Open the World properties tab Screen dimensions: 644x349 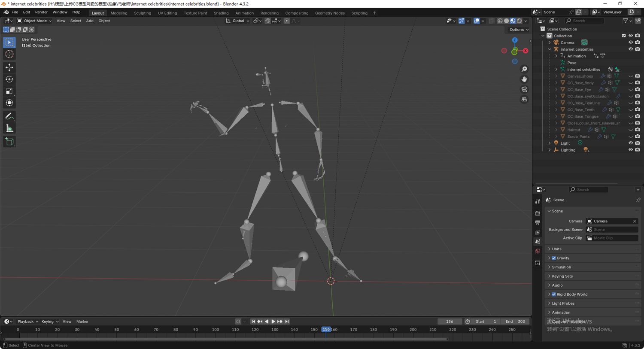tap(538, 251)
